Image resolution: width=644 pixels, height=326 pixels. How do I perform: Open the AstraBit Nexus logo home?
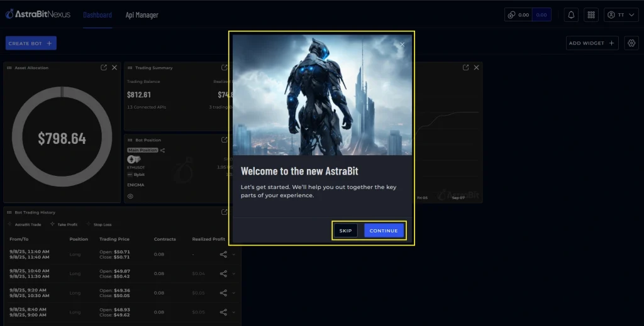point(38,14)
